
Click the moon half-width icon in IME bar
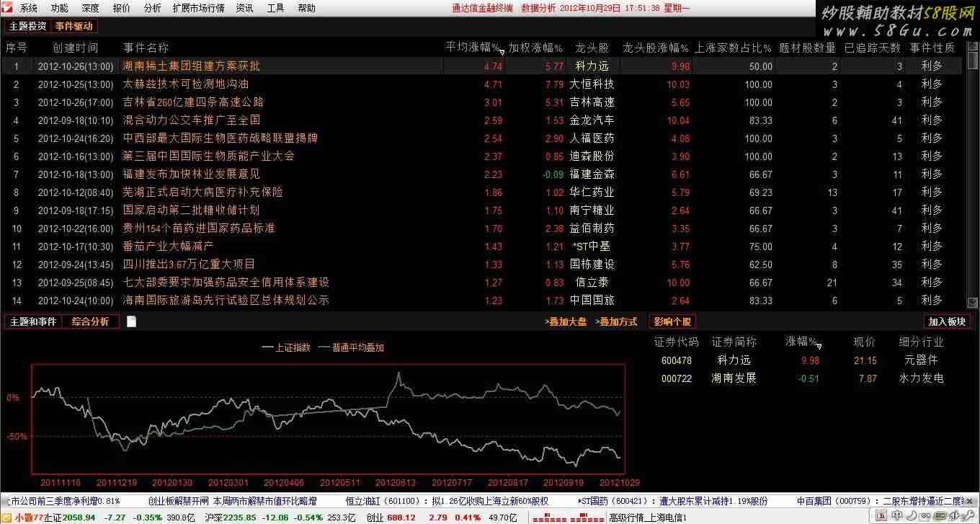911,517
